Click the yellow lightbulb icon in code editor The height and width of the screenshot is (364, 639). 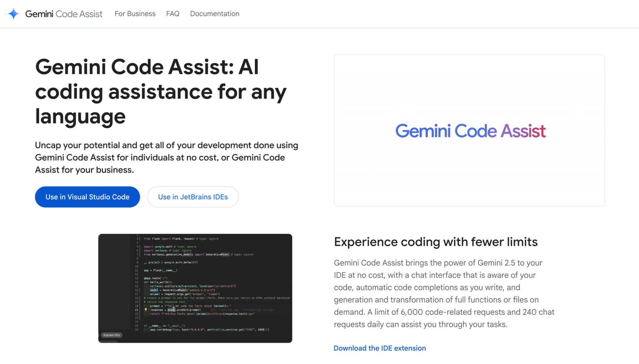pyautogui.click(x=146, y=310)
